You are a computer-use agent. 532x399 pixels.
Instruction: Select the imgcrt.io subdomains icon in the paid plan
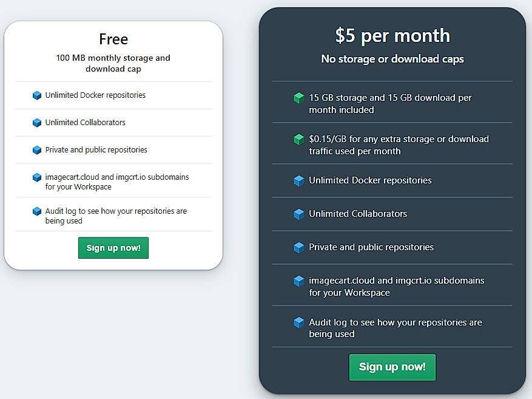click(x=299, y=281)
